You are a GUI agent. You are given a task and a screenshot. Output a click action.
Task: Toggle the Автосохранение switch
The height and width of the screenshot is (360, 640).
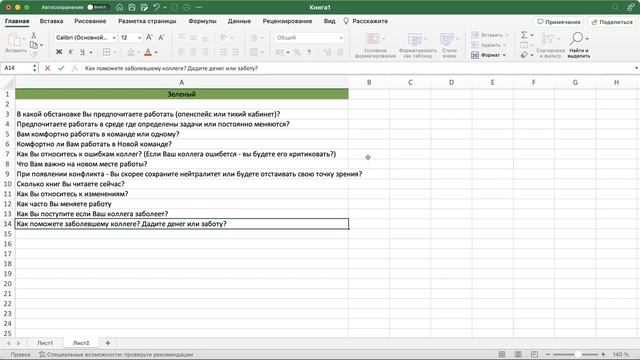(x=97, y=7)
